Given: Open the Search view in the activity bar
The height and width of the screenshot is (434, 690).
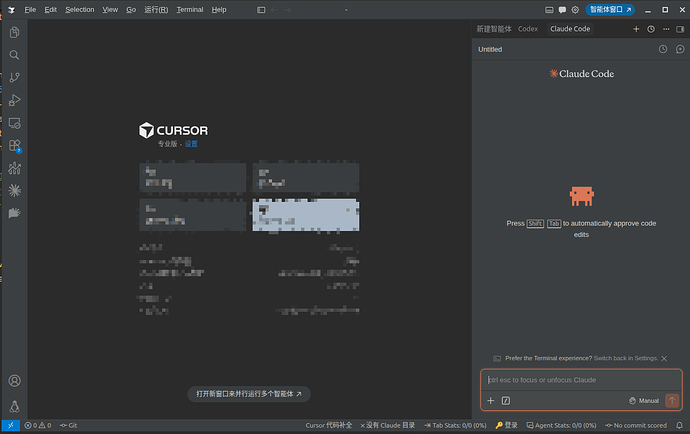Looking at the screenshot, I should 15,55.
